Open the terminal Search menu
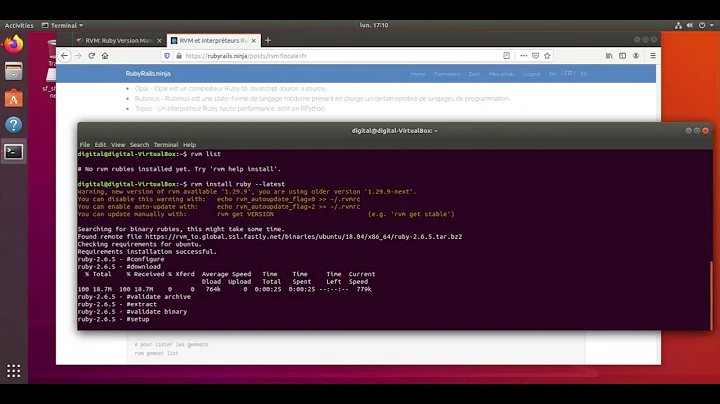Viewport: 720px width, 404px height. pyautogui.click(x=139, y=145)
